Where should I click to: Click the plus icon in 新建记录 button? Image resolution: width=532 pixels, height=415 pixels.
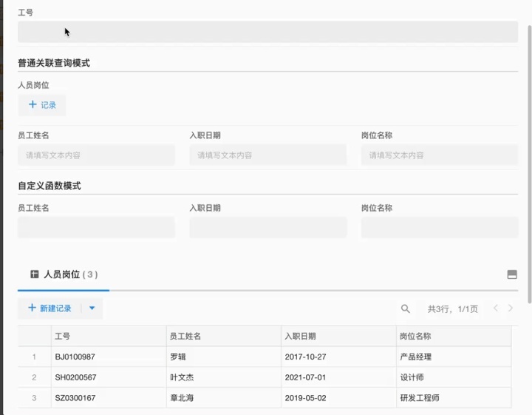click(x=32, y=308)
